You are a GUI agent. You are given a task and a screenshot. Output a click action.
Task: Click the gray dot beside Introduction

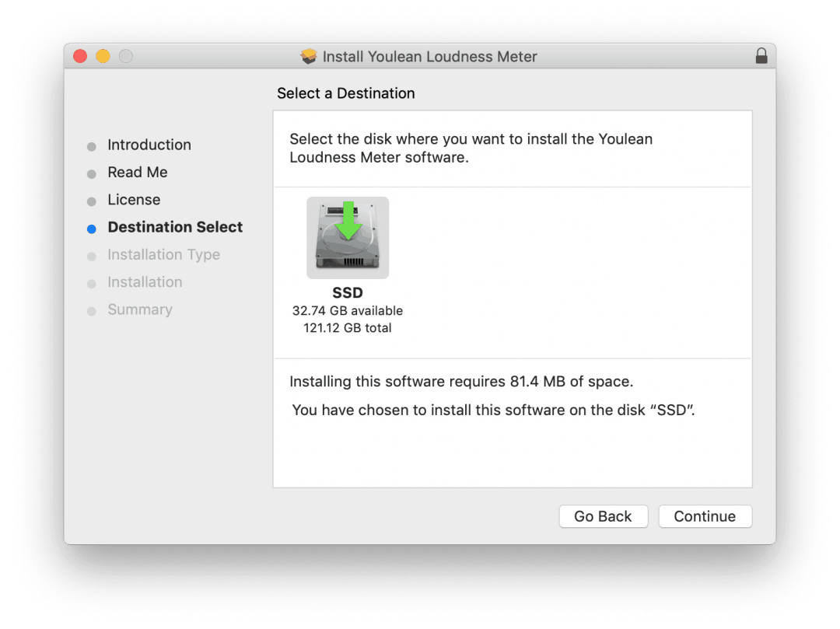click(91, 145)
